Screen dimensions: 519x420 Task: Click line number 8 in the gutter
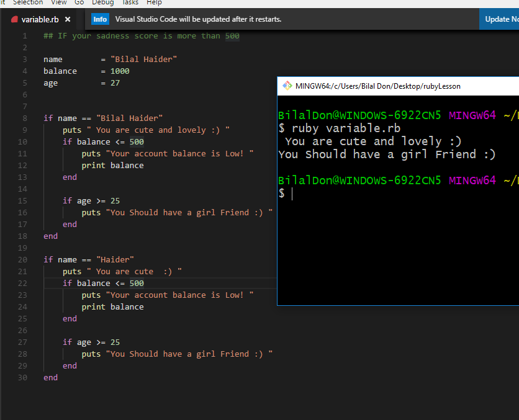pyautogui.click(x=25, y=118)
